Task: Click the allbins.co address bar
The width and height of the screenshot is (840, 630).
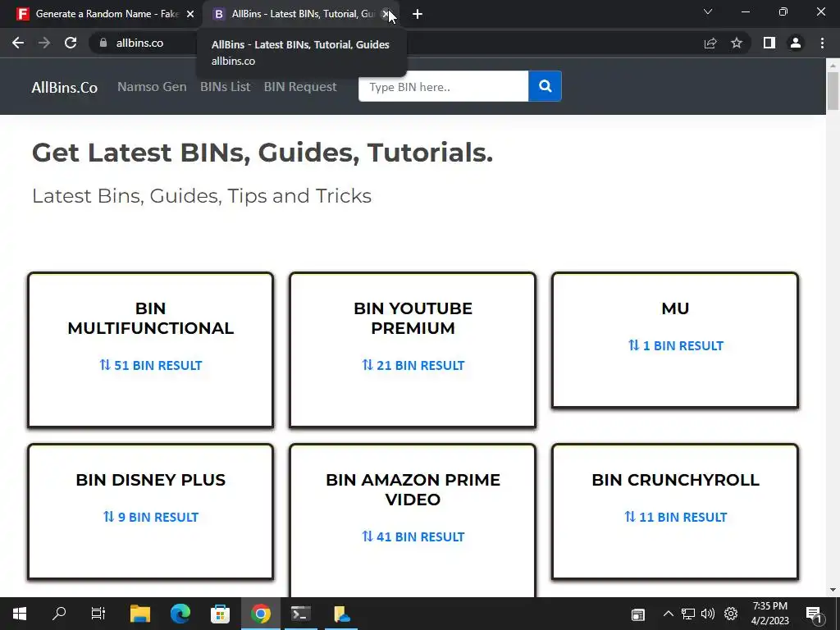Action: pyautogui.click(x=139, y=43)
